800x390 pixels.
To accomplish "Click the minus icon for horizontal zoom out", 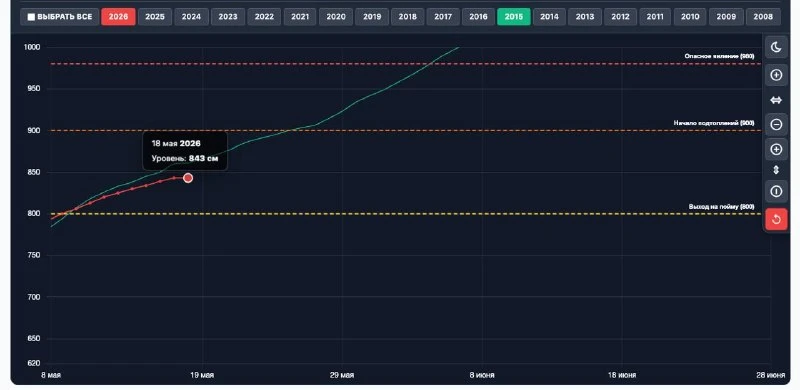I will [776, 124].
